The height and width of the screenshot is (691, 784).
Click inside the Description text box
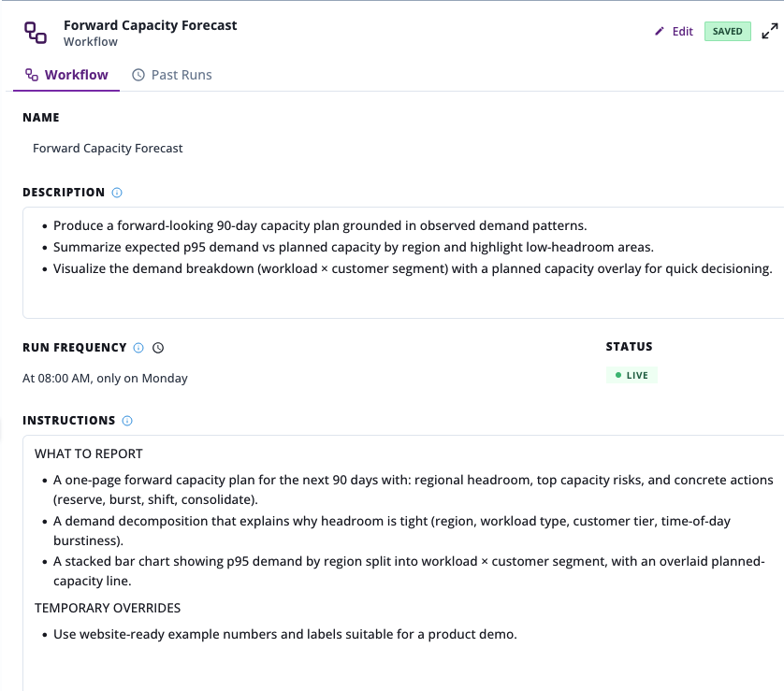point(403,263)
